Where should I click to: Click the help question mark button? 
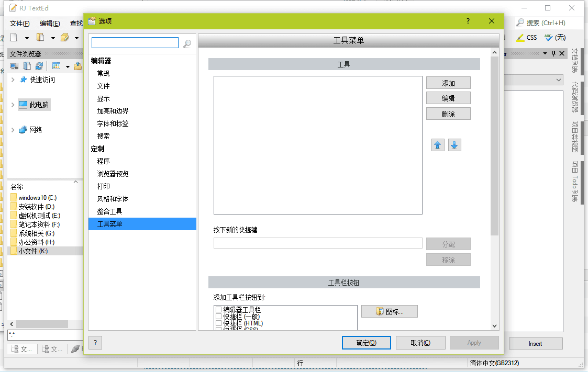[95, 343]
